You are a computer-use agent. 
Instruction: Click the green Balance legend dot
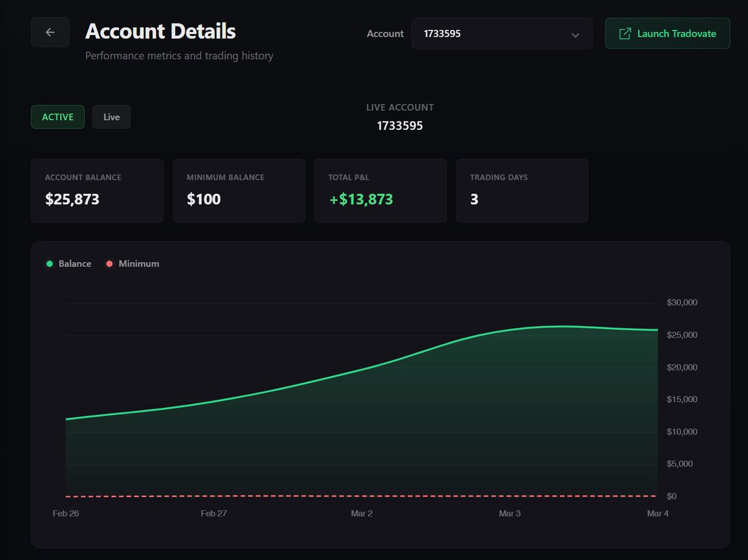49,264
